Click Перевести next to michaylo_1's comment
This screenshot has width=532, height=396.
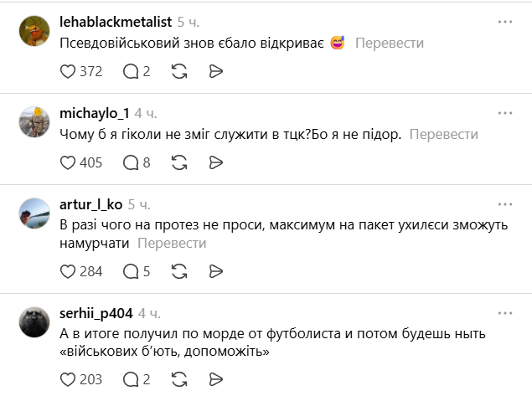point(444,134)
